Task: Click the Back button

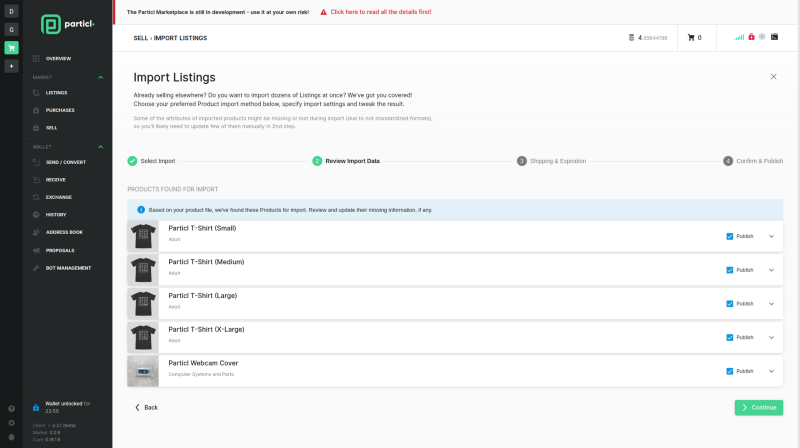Action: click(146, 407)
